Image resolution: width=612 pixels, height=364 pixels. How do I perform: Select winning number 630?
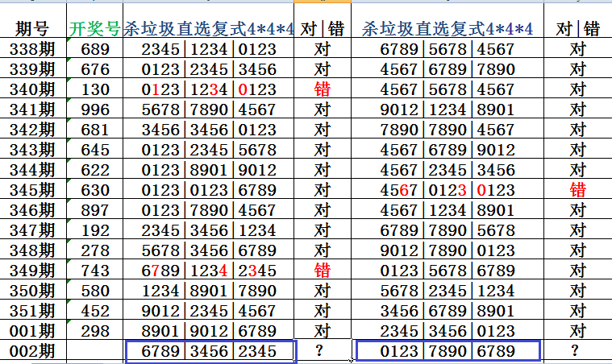[95, 189]
